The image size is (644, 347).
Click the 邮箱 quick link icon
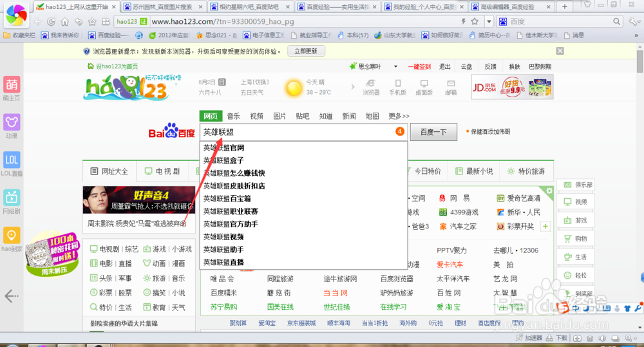(451, 88)
